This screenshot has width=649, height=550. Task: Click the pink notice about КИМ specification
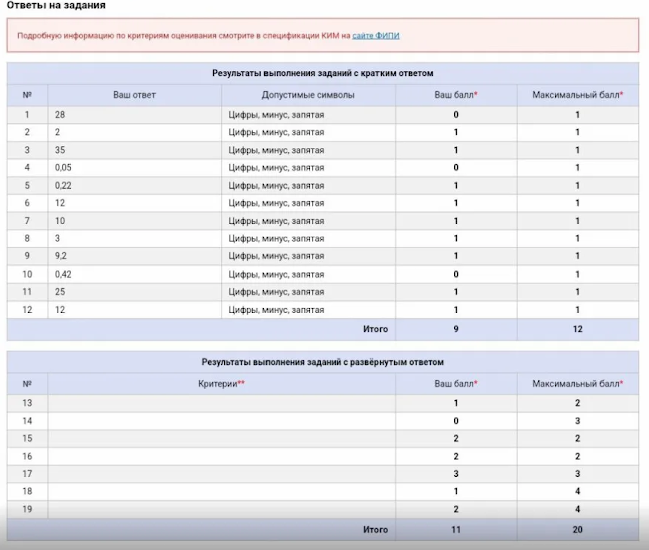323,35
